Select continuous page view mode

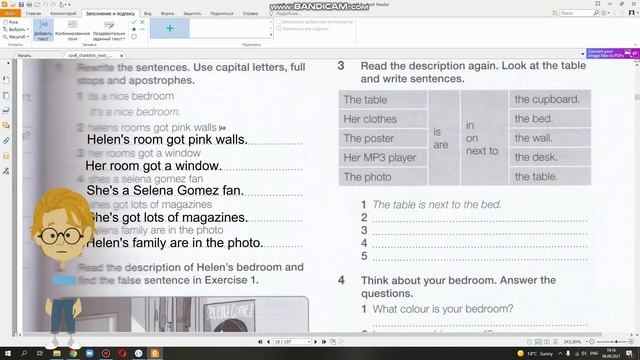tap(538, 342)
